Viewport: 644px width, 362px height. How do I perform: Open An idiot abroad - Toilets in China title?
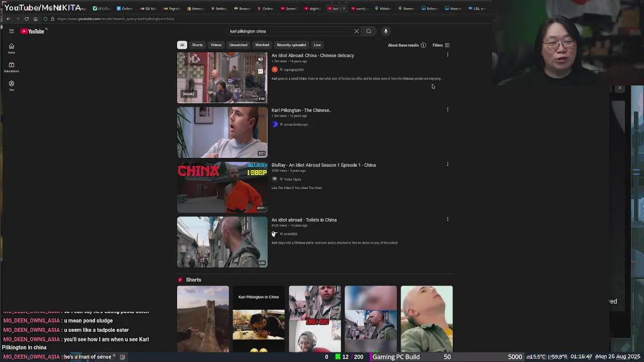click(x=304, y=220)
